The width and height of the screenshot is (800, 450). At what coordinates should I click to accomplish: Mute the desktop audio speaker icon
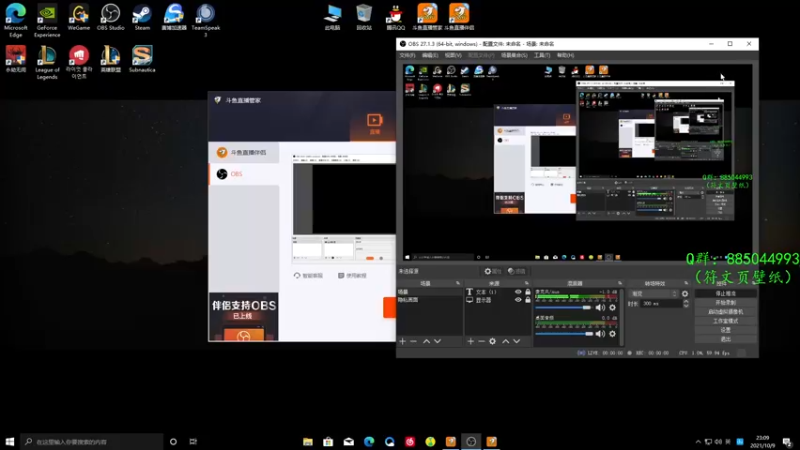[x=601, y=334]
